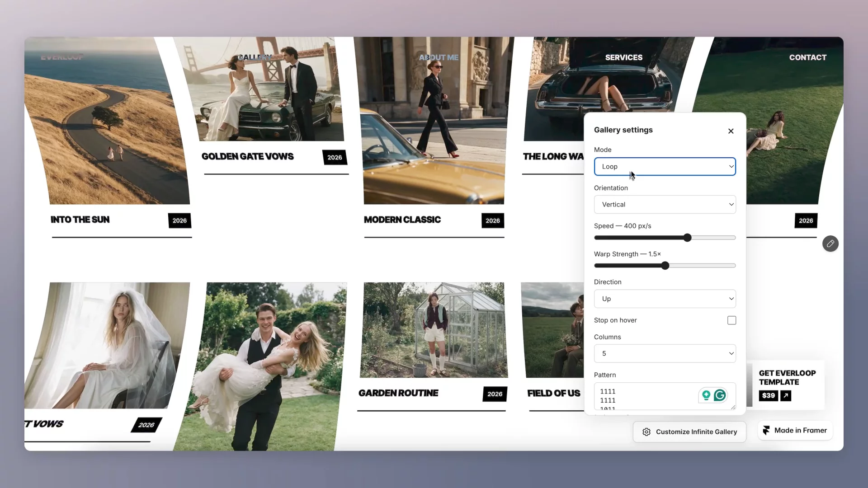Click the Gallery settings heading
868x488 pixels.
623,130
